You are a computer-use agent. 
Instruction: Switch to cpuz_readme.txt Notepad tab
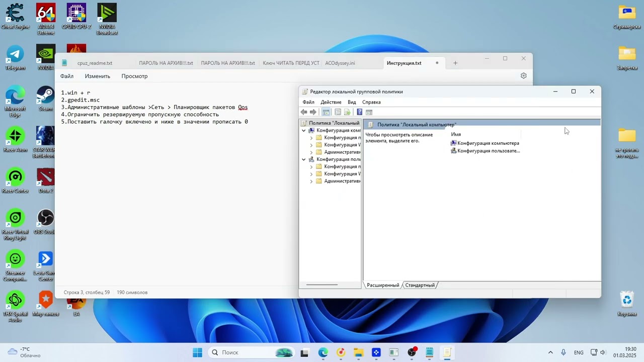coord(95,63)
